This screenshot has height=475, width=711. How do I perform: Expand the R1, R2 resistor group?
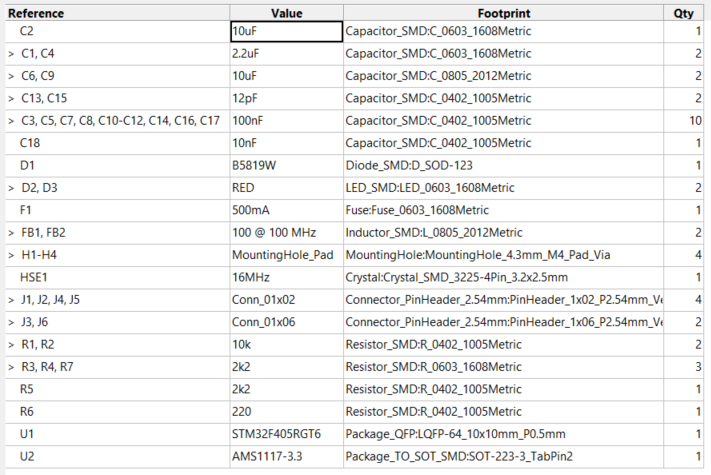point(10,344)
